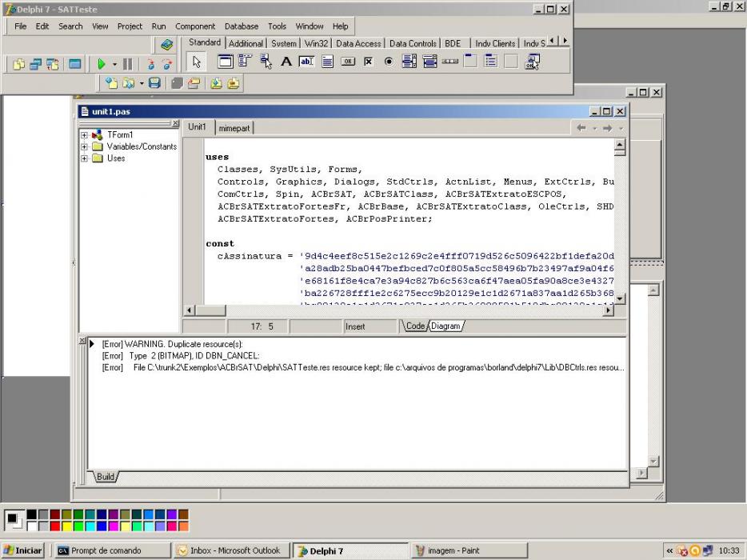Close the code explorer pane
Image resolution: width=747 pixels, height=560 pixels.
175,123
